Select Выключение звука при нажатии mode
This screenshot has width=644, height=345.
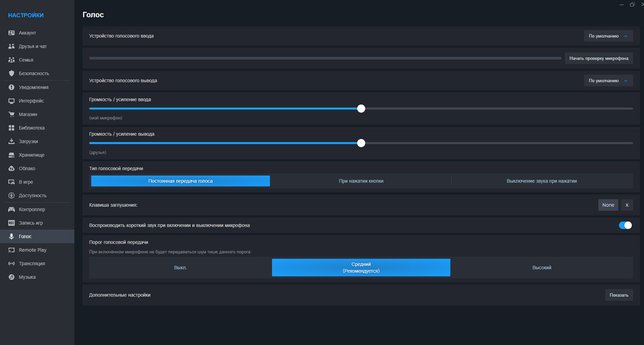(x=541, y=181)
